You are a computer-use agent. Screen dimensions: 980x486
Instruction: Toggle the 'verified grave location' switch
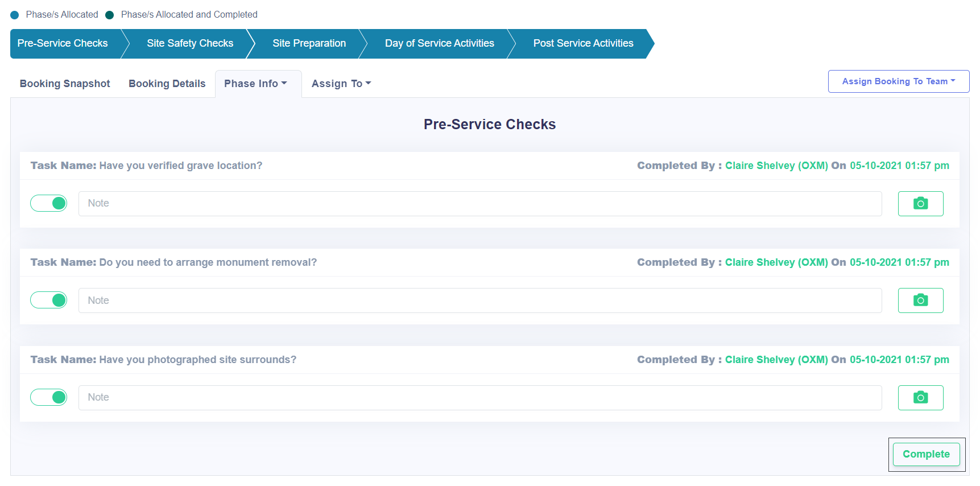tap(49, 203)
